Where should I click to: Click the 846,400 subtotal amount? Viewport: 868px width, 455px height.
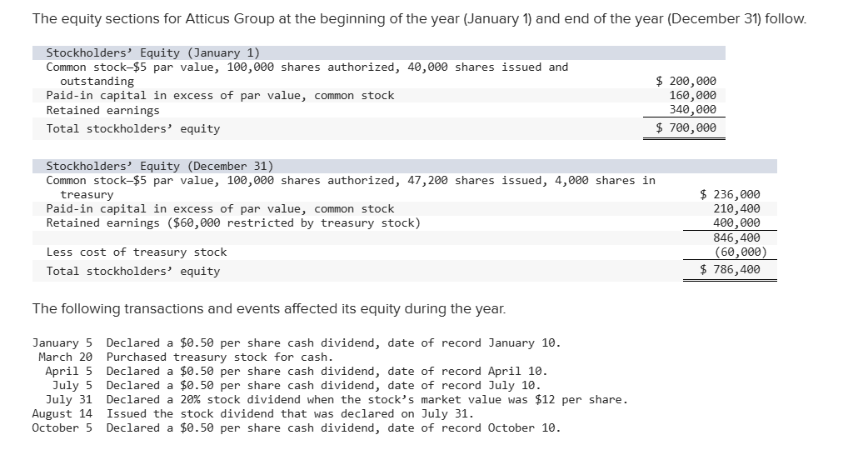tap(736, 237)
